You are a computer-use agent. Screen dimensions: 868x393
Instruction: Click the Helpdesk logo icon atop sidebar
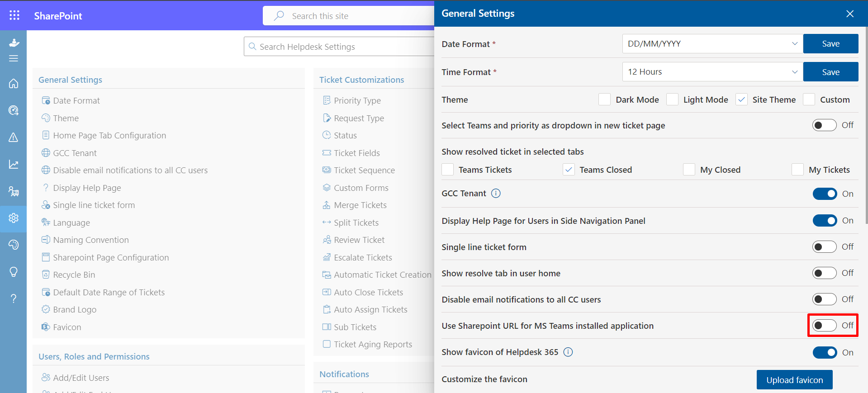point(14,43)
